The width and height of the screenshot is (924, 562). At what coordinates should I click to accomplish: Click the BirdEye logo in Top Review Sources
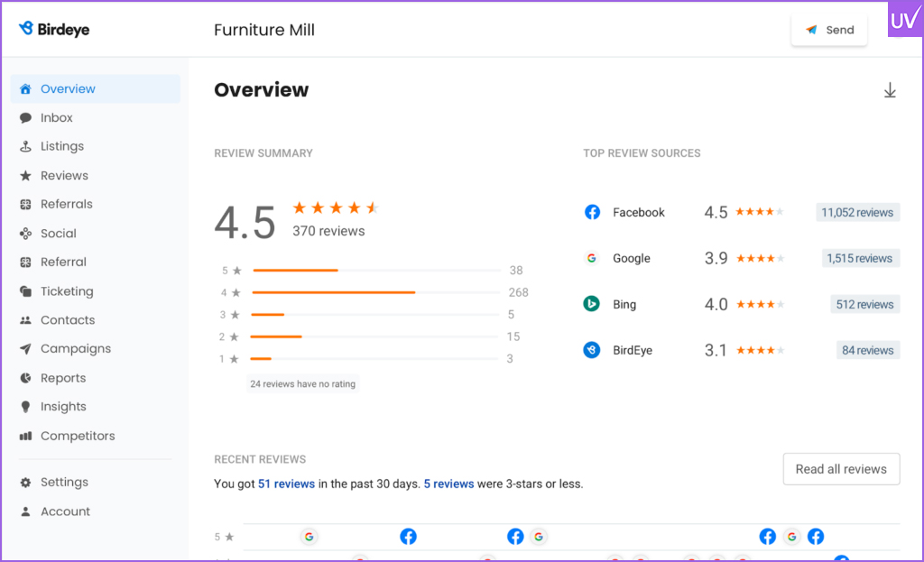tap(592, 350)
